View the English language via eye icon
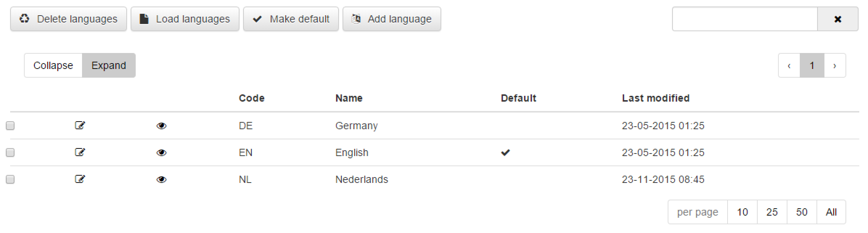 coord(161,153)
